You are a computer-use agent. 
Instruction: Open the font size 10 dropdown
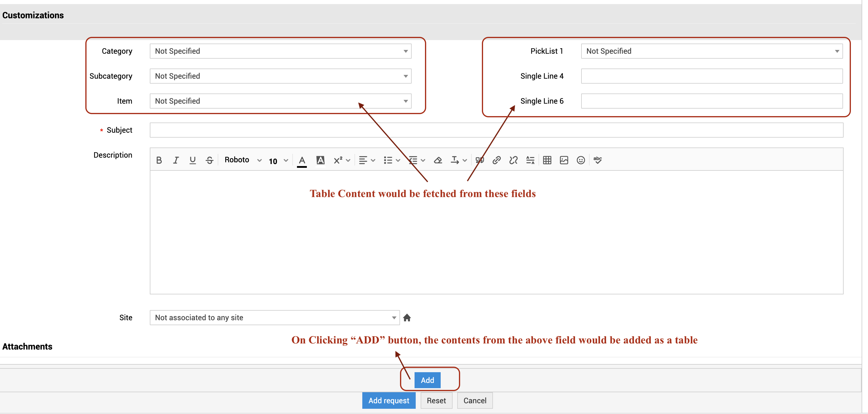(278, 161)
